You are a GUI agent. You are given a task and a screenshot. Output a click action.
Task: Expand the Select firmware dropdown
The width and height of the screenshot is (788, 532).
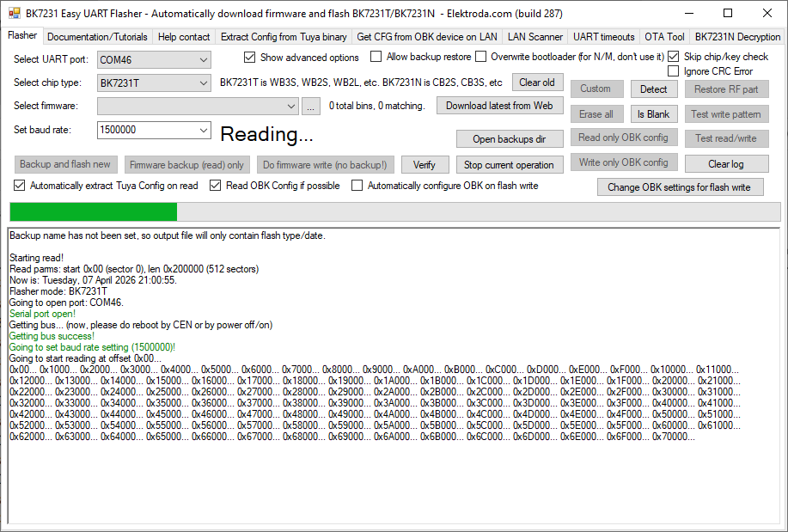pos(198,106)
